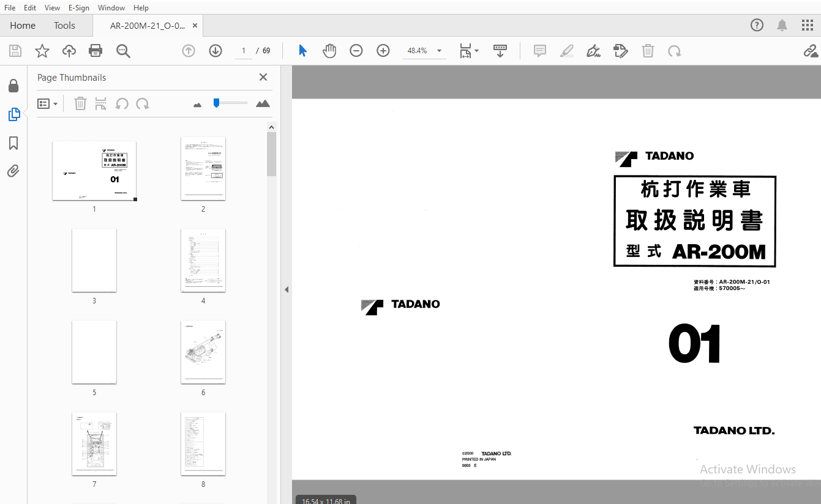Toggle the Page Thumbnails sidebar icon
Image resolution: width=821 pixels, height=504 pixels.
(13, 114)
